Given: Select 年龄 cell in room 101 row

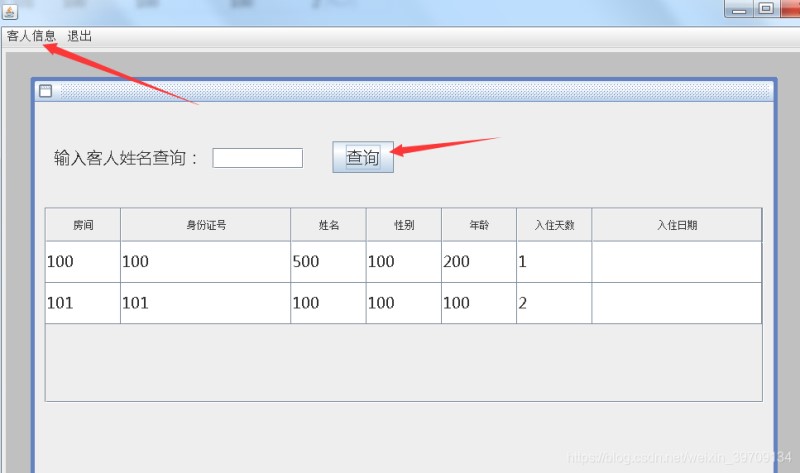Looking at the screenshot, I should (x=479, y=303).
